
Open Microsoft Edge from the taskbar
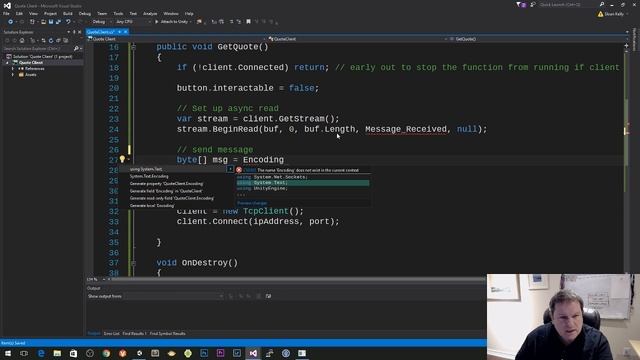coord(41,353)
